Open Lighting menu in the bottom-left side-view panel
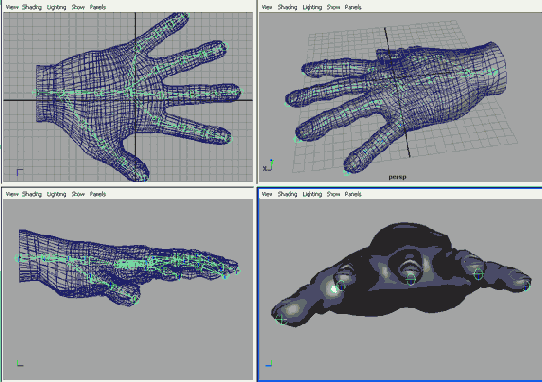This screenshot has height=382, width=542. pyautogui.click(x=56, y=194)
